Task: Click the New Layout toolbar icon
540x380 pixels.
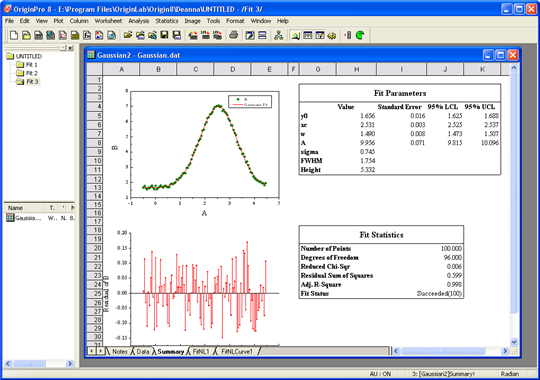Action: point(99,35)
